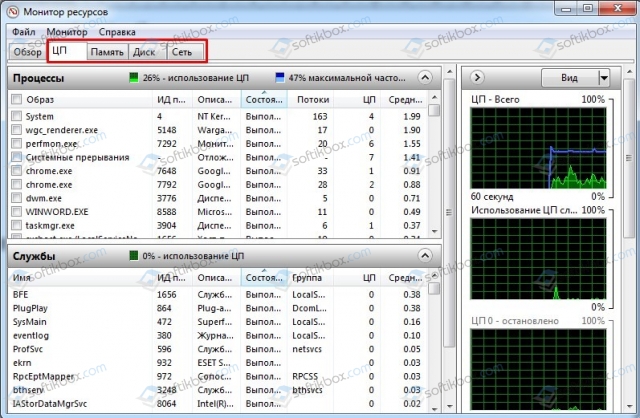Viewport: 640px width, 418px height.
Task: Select the PlugPlay service row
Action: point(218,308)
